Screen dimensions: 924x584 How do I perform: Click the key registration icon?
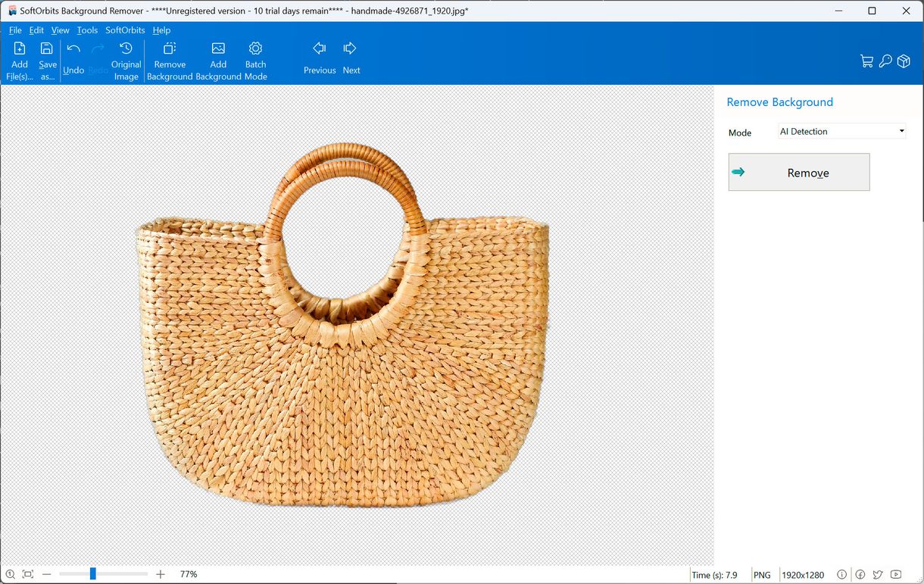point(885,61)
